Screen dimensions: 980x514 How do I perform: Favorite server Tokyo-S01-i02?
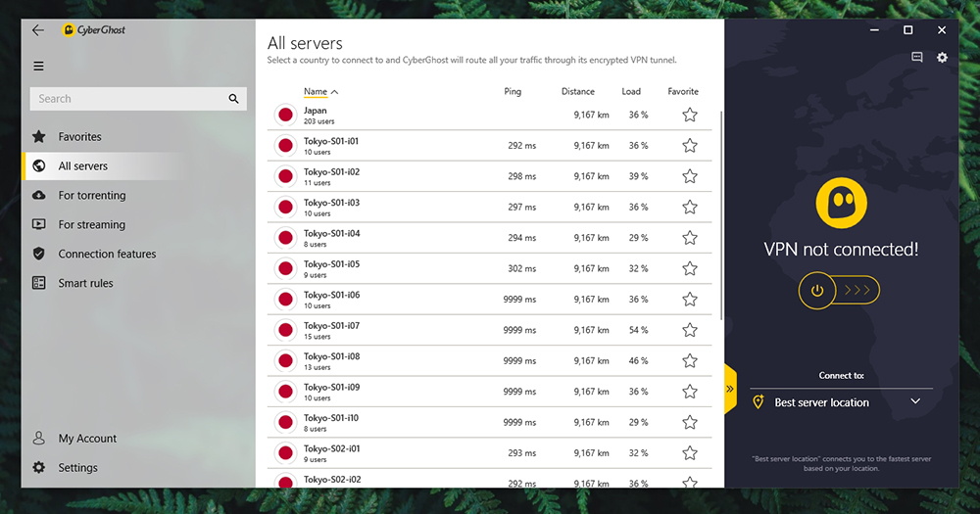tap(690, 176)
